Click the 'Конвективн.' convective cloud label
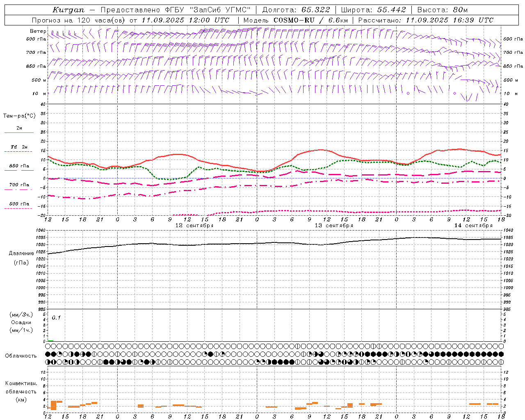 21,383
